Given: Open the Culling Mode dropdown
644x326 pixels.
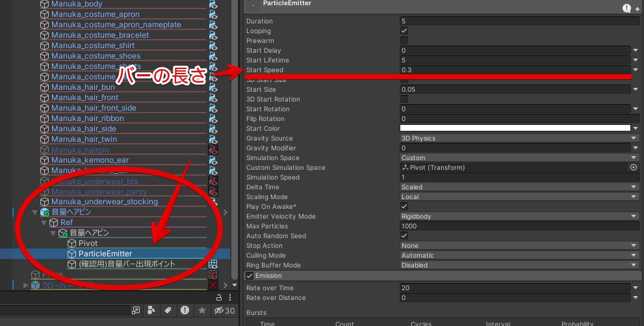Looking at the screenshot, I should 519,255.
